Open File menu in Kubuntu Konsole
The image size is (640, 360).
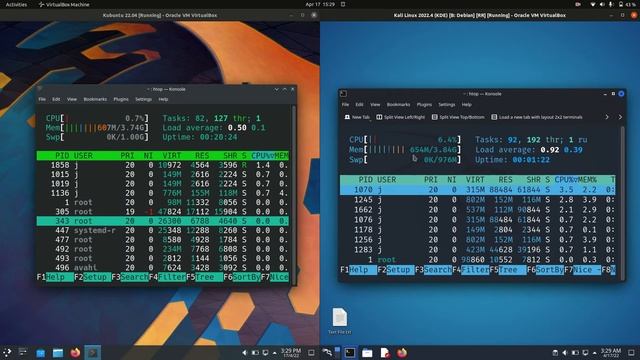tap(42, 99)
